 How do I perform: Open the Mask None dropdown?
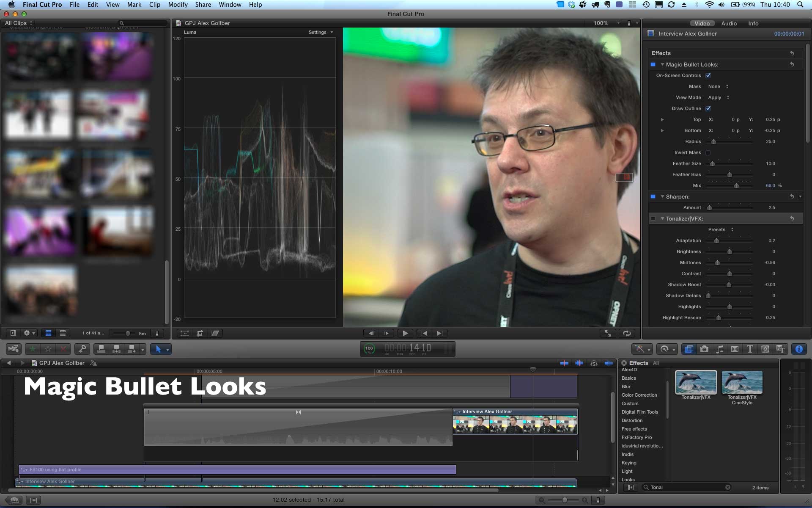point(719,86)
